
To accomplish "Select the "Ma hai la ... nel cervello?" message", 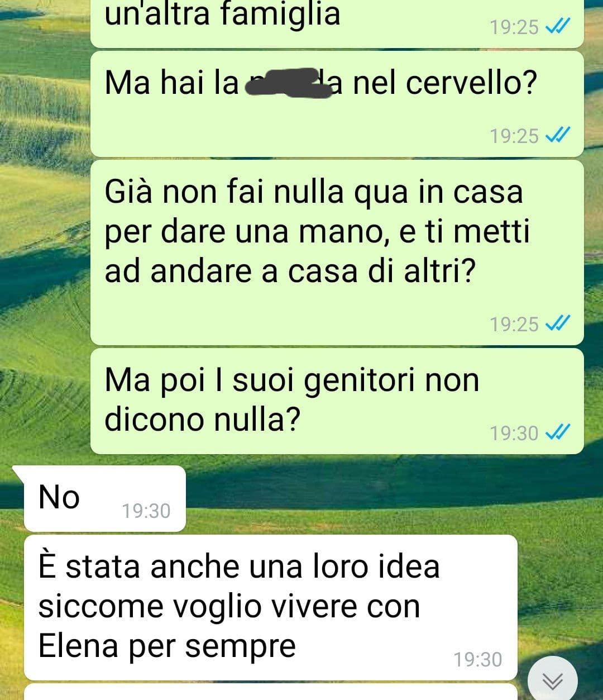I will pyautogui.click(x=337, y=103).
